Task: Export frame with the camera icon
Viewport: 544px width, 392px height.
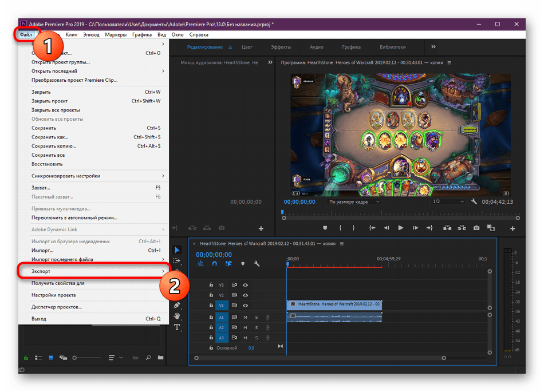Action: [x=476, y=228]
